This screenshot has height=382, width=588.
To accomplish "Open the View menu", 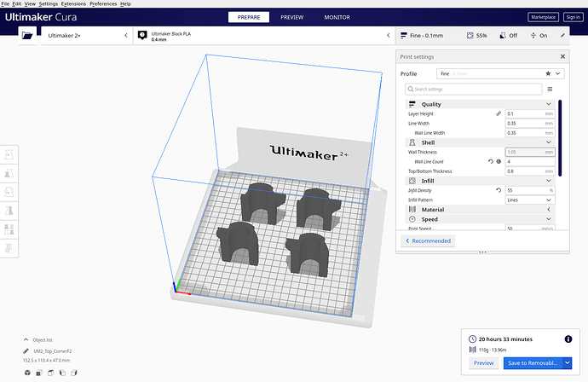I will [x=30, y=3].
